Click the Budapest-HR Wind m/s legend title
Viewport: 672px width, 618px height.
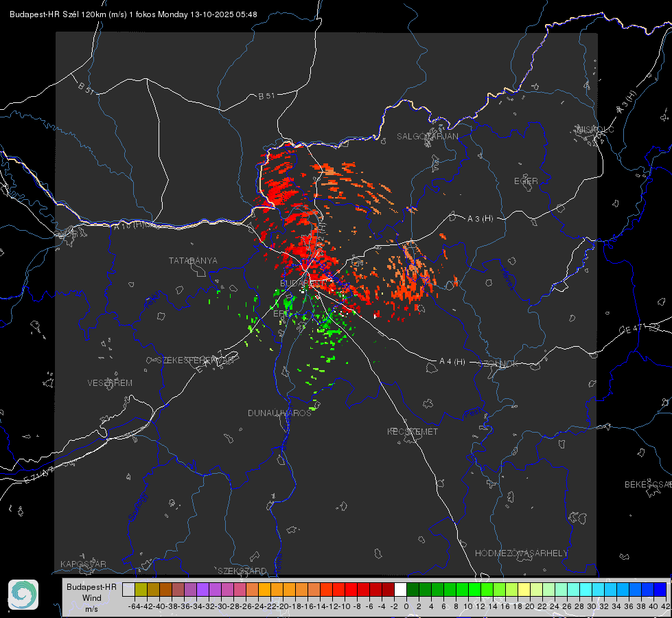point(91,598)
